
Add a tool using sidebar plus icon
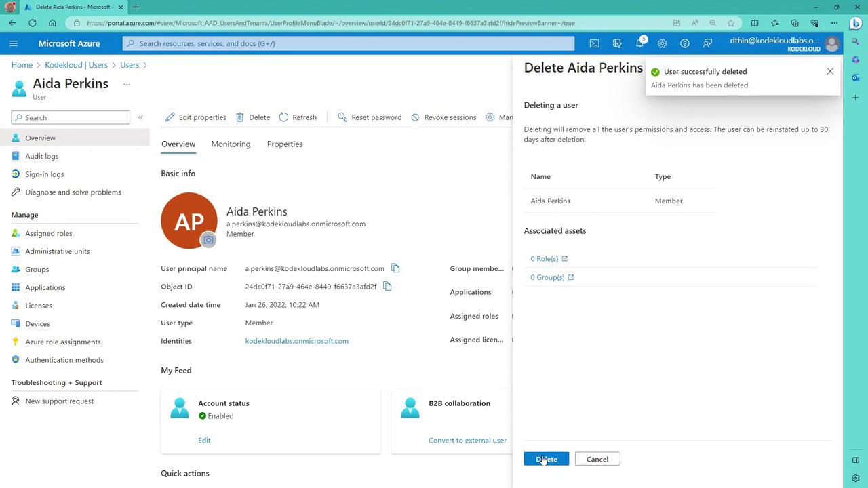tap(856, 98)
